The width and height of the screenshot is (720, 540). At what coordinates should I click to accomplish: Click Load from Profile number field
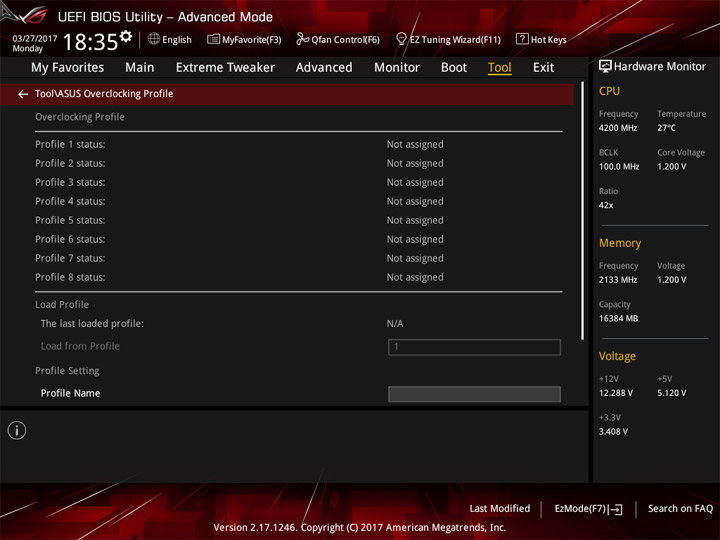[474, 347]
